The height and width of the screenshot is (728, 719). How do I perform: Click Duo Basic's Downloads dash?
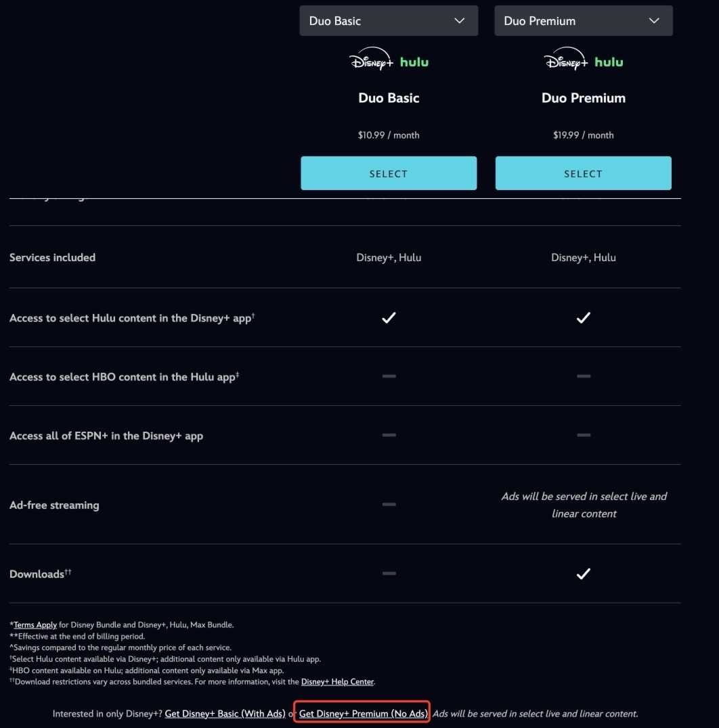pyautogui.click(x=389, y=574)
